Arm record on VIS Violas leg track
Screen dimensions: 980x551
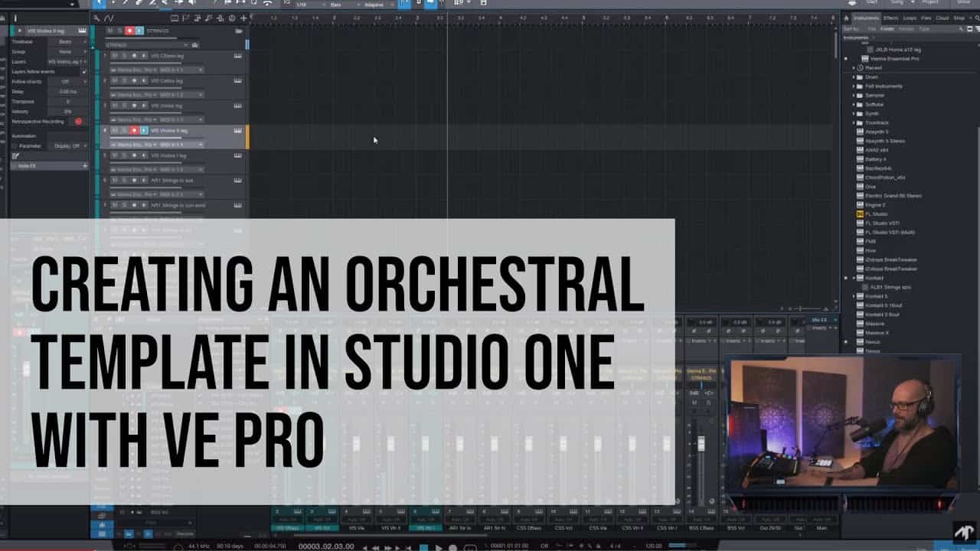coord(135,106)
